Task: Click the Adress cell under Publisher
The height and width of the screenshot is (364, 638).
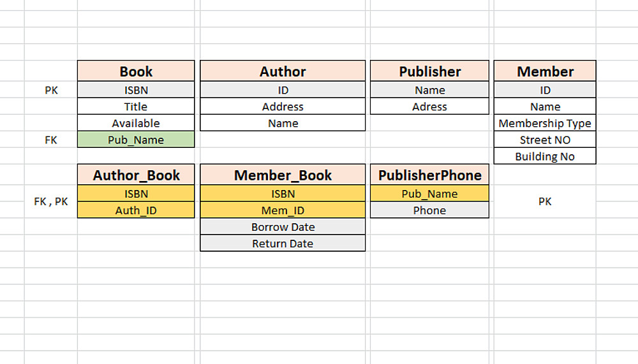Action: [x=429, y=107]
